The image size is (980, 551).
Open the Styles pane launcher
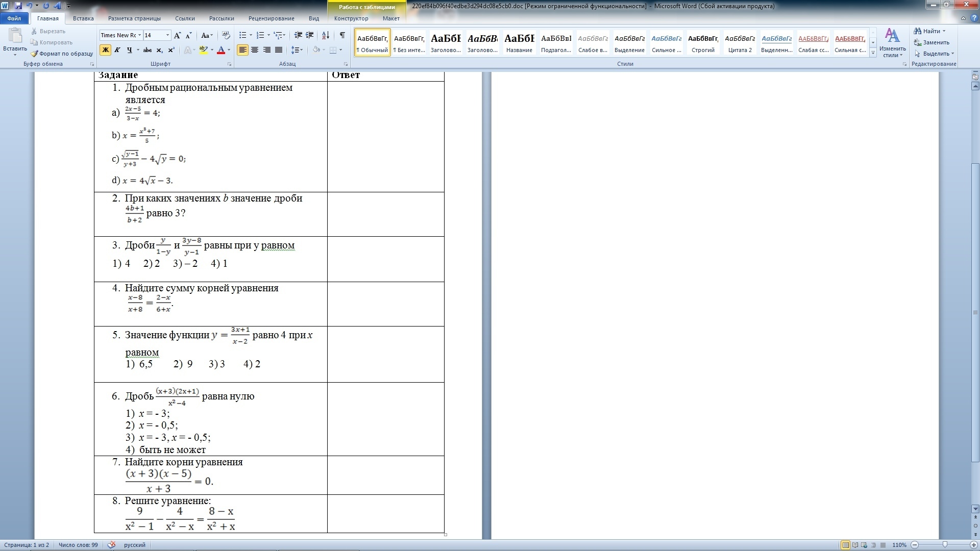(x=904, y=64)
